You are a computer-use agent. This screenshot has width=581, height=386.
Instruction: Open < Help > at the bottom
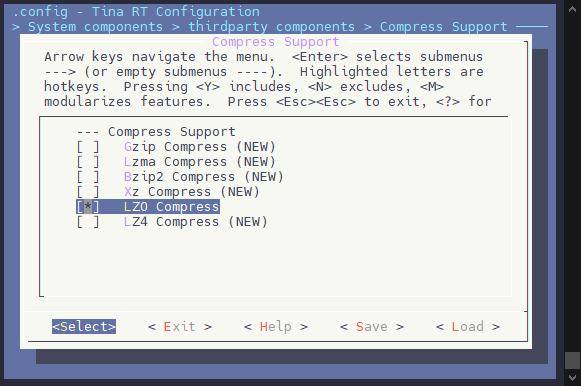tap(276, 326)
